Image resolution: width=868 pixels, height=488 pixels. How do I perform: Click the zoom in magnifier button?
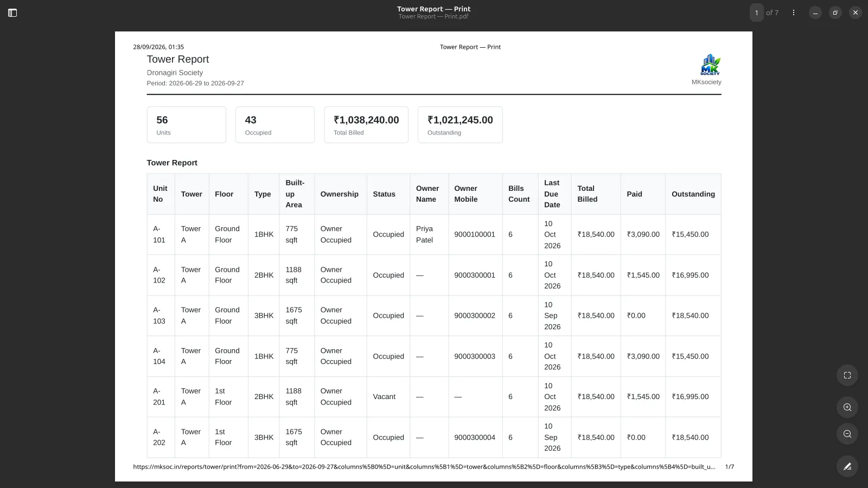click(x=847, y=407)
